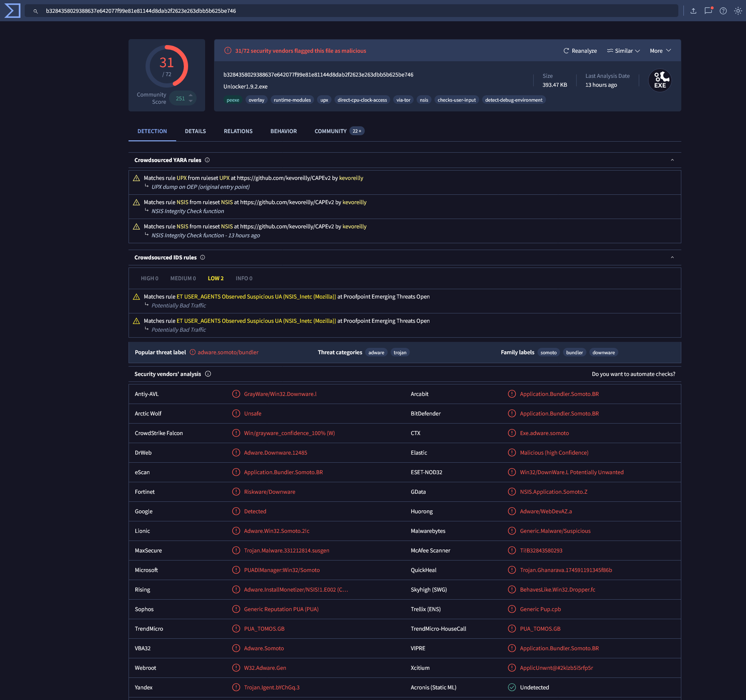The image size is (746, 700).
Task: Click the peexe tag
Action: [233, 100]
